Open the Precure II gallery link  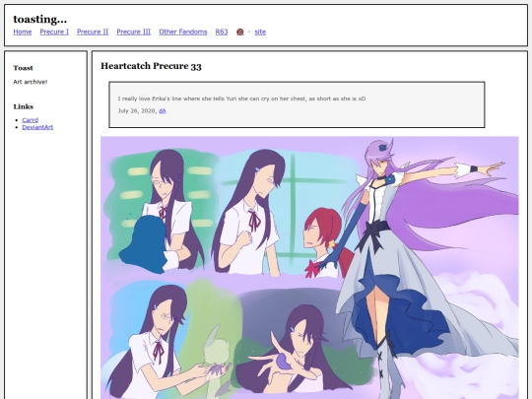(x=93, y=32)
